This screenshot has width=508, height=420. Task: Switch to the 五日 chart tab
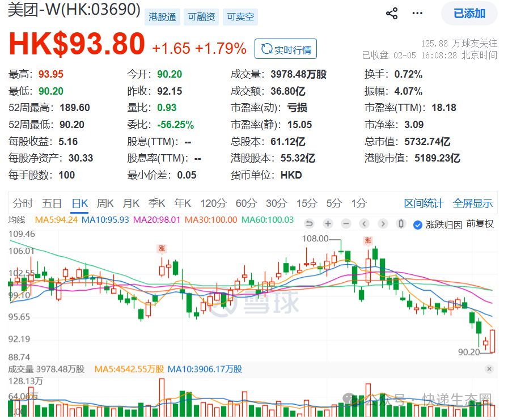click(x=52, y=203)
